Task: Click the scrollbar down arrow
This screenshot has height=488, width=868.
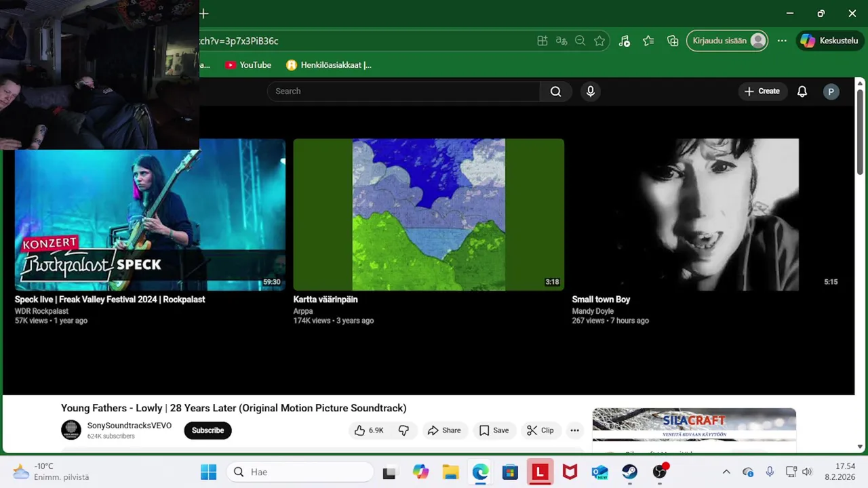Action: [860, 447]
